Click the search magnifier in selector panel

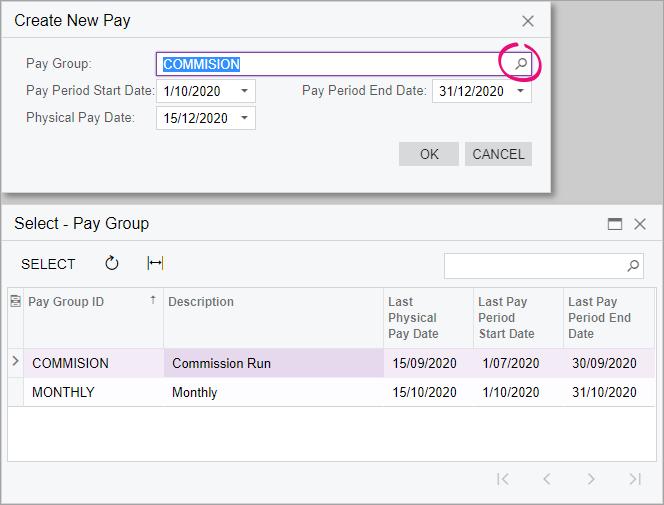(x=633, y=266)
